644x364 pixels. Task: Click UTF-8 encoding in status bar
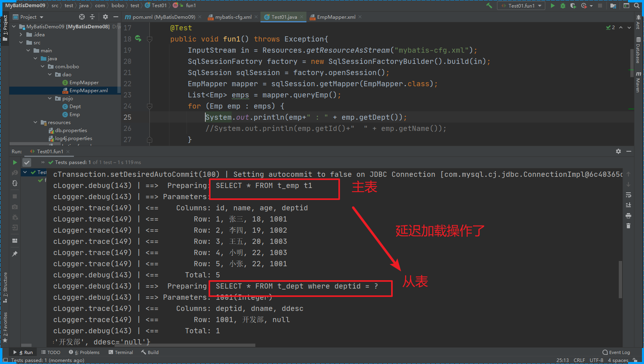coord(596,360)
